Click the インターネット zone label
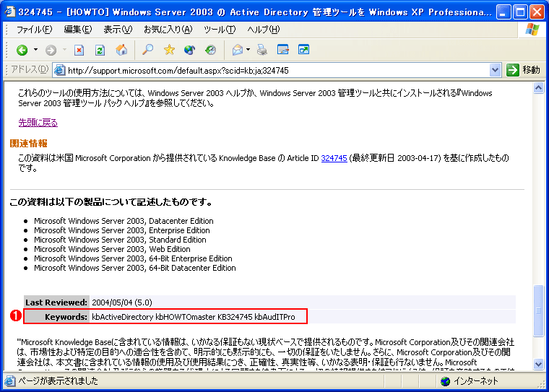549x392 pixels. [475, 380]
